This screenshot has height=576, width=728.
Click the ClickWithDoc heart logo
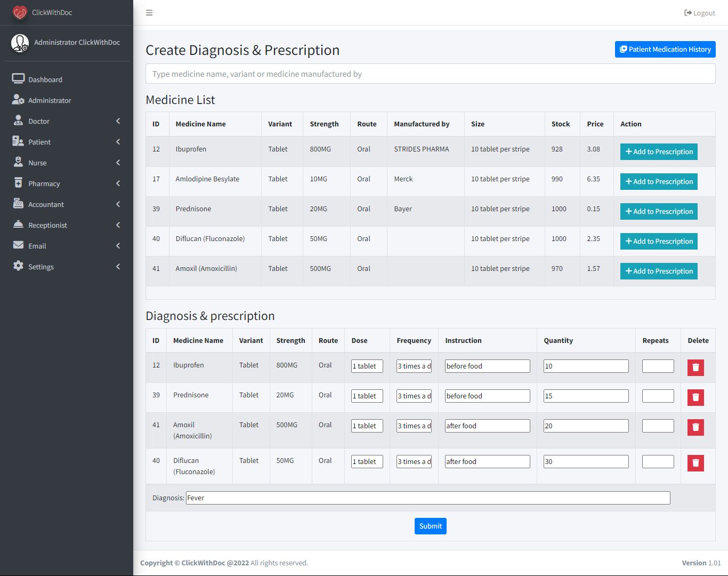pyautogui.click(x=20, y=12)
